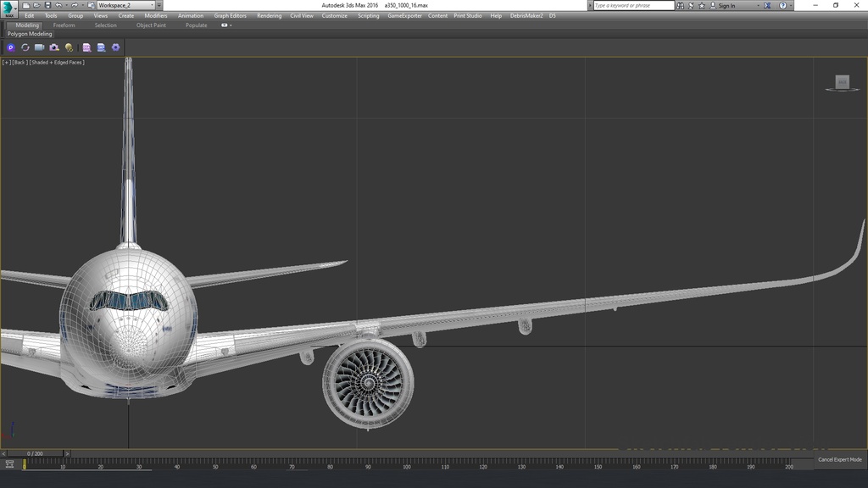Click the camera icon in the toolbar row
Viewport: 868px width, 488px height.
click(x=54, y=47)
